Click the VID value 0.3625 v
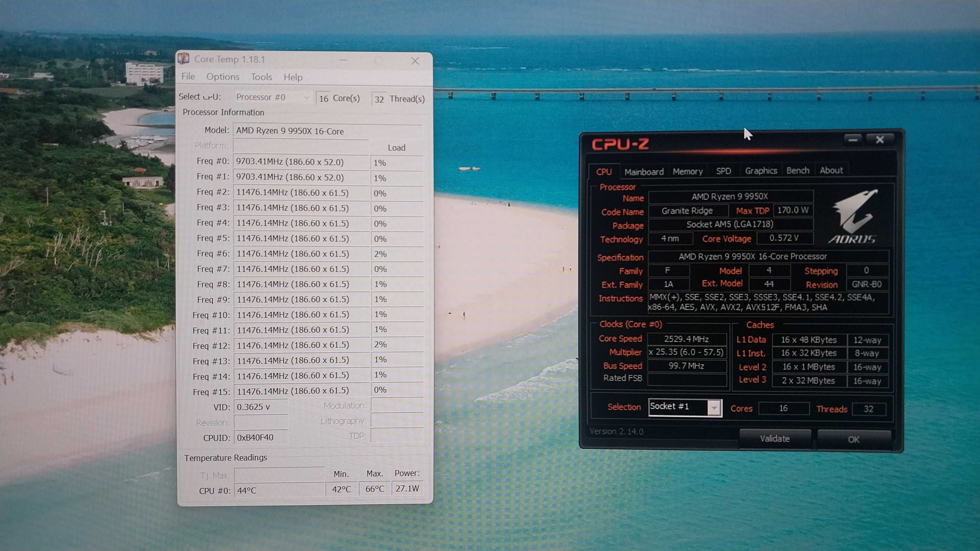 (261, 407)
